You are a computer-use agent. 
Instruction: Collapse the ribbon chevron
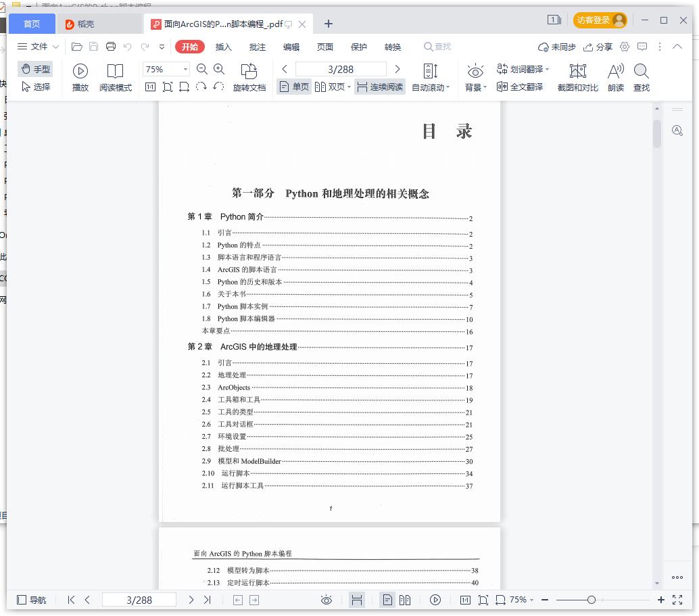[x=677, y=47]
